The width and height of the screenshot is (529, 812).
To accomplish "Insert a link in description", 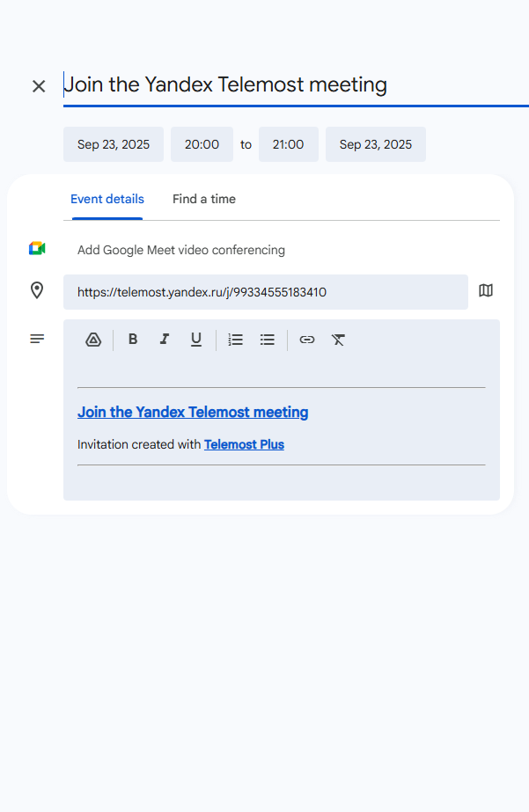I will point(306,340).
